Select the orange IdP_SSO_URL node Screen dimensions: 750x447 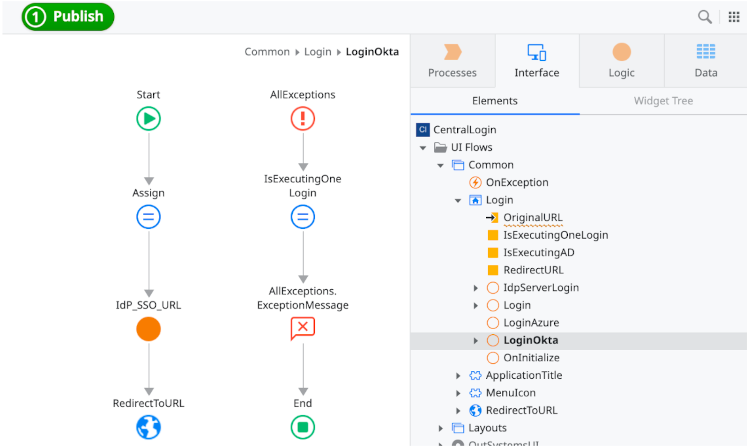[x=148, y=329]
